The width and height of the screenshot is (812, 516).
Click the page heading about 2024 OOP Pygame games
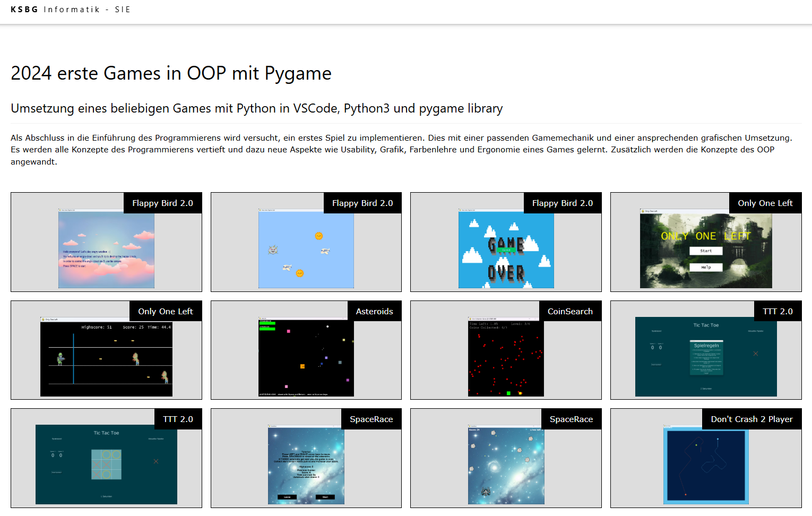pyautogui.click(x=171, y=73)
